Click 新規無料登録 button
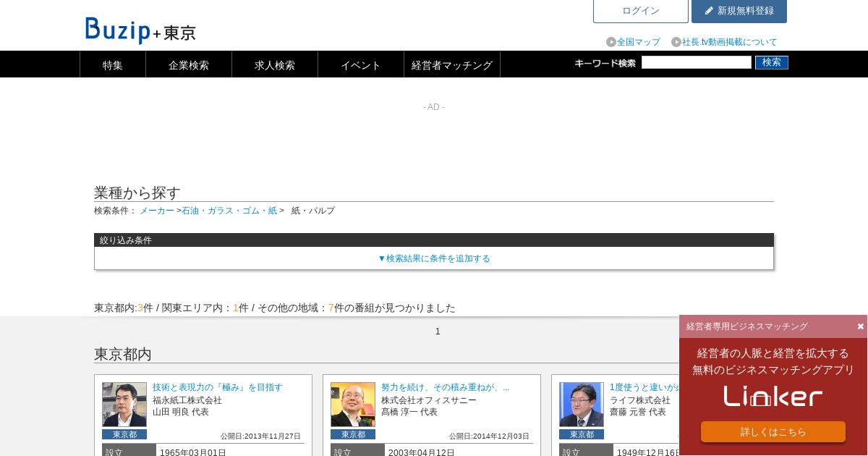Image resolution: width=868 pixels, height=456 pixels. point(739,11)
